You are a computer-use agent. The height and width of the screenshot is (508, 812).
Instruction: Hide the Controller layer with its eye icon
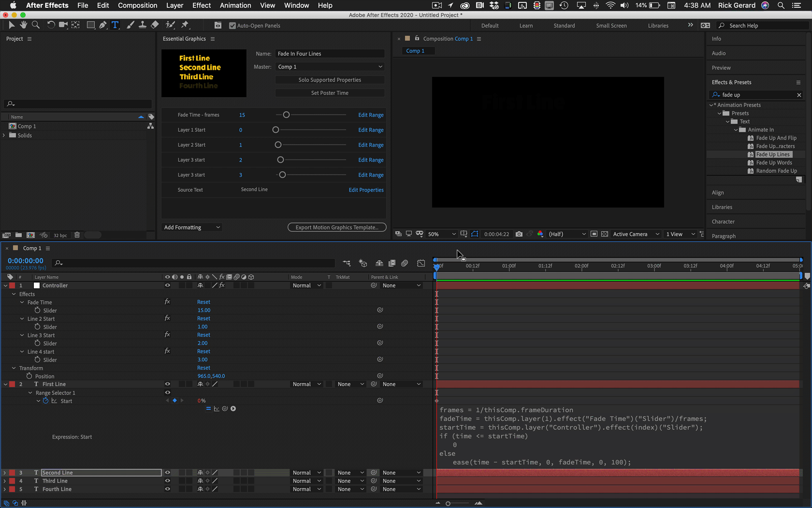pos(168,285)
